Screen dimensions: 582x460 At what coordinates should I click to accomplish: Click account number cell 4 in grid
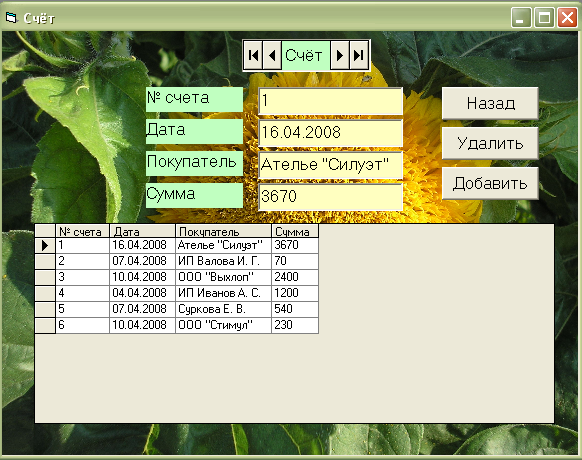point(82,293)
